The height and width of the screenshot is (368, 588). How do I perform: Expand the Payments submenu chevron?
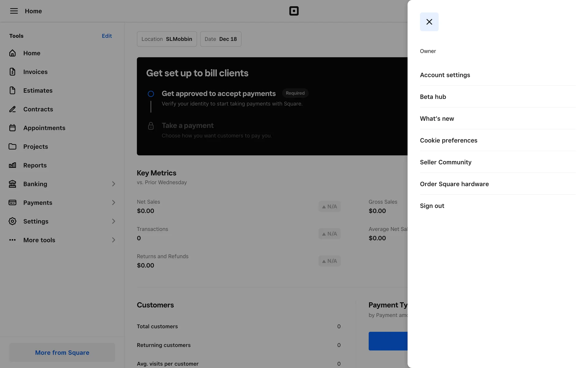pyautogui.click(x=113, y=203)
